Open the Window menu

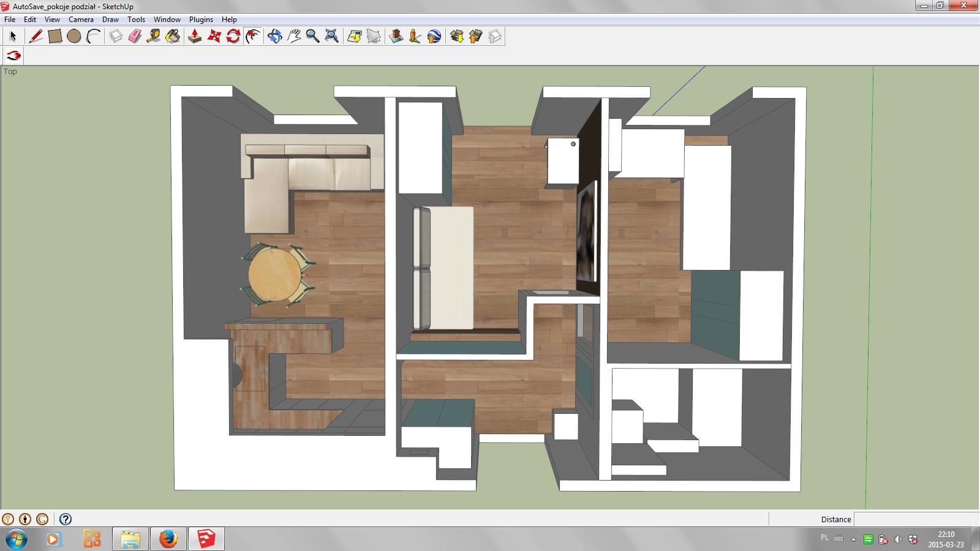(167, 20)
